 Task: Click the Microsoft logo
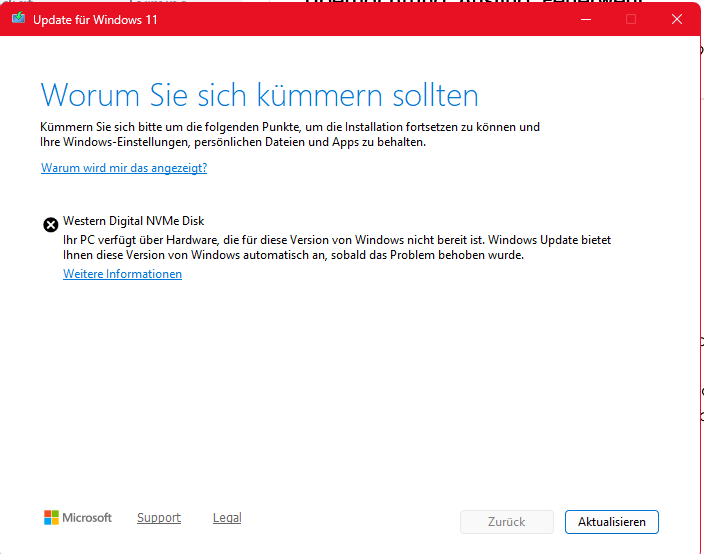pos(78,518)
